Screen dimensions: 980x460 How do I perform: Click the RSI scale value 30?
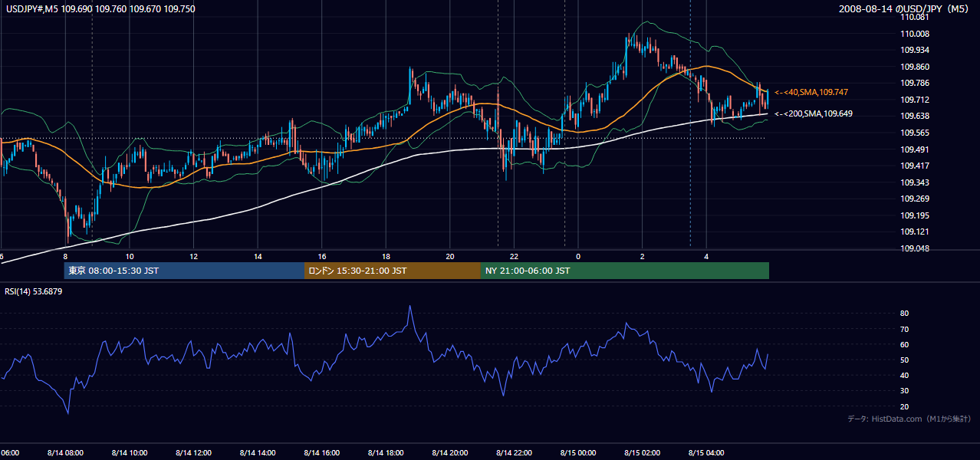click(x=905, y=391)
